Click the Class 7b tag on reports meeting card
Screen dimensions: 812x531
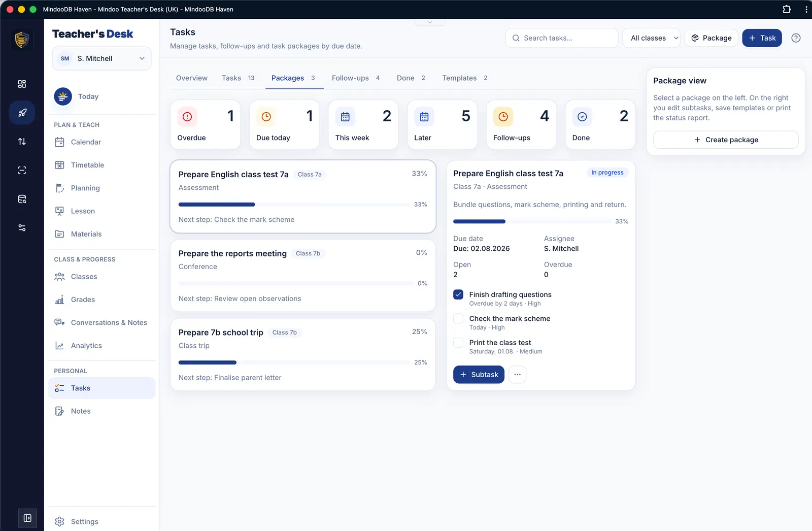point(308,253)
